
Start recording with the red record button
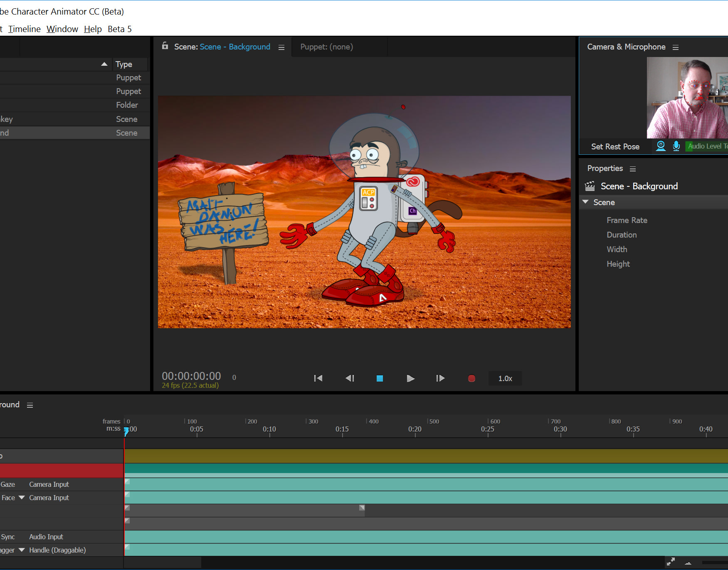pyautogui.click(x=471, y=378)
